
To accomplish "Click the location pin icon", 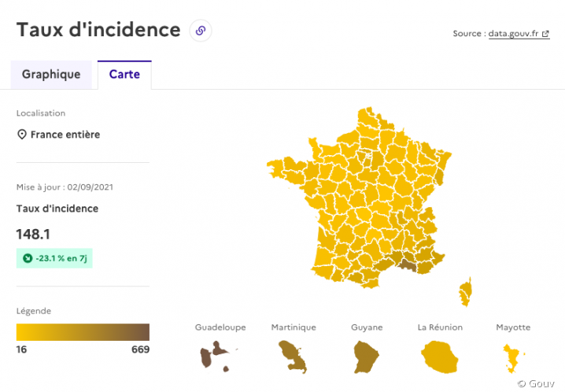I will click(x=22, y=135).
